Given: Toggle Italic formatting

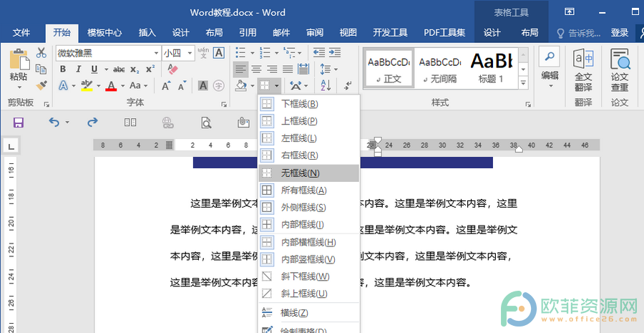Looking at the screenshot, I should [79, 69].
